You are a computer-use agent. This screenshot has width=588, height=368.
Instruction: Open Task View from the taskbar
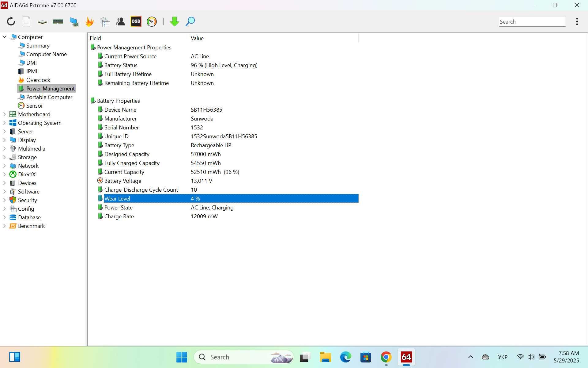305,357
